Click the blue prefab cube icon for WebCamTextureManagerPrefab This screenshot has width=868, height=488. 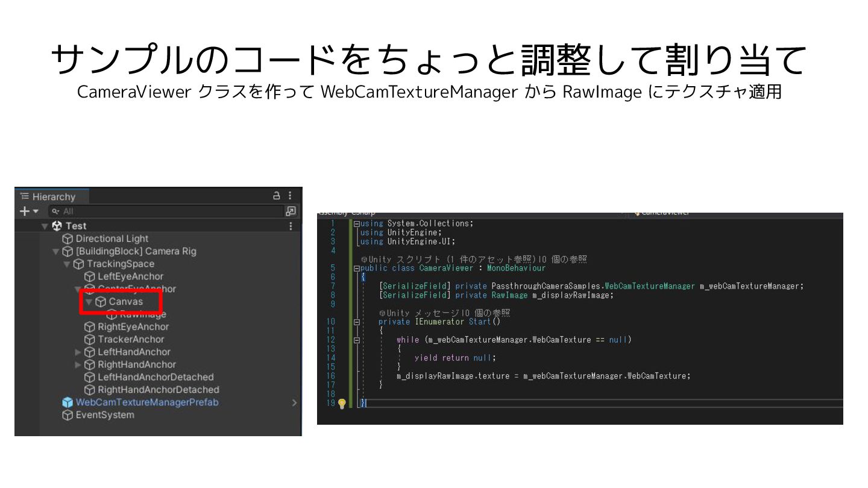coord(68,402)
